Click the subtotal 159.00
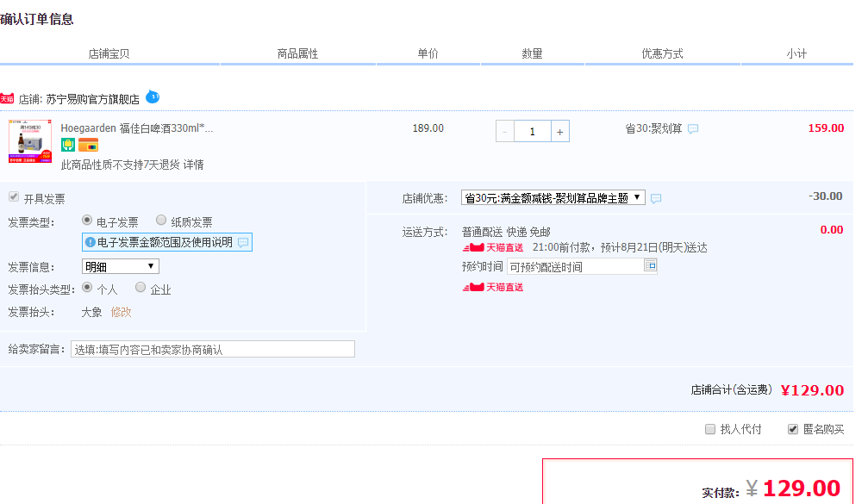The height and width of the screenshot is (504, 868). coord(826,128)
